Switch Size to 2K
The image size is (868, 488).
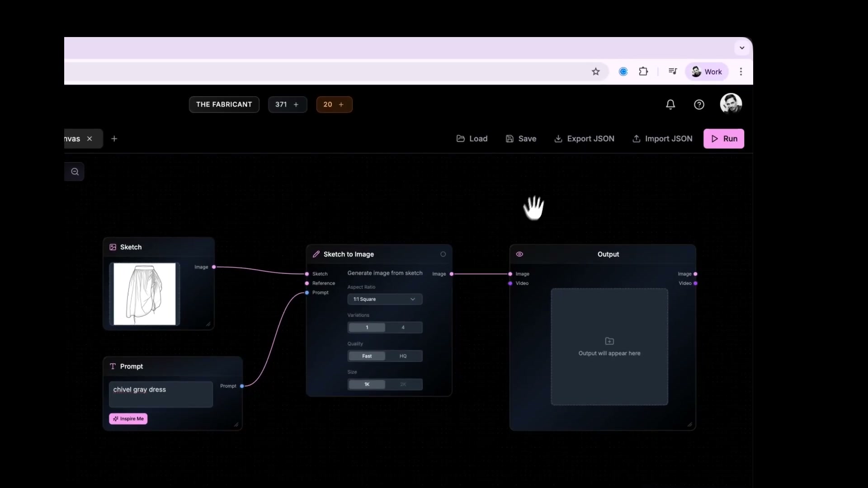pyautogui.click(x=404, y=384)
